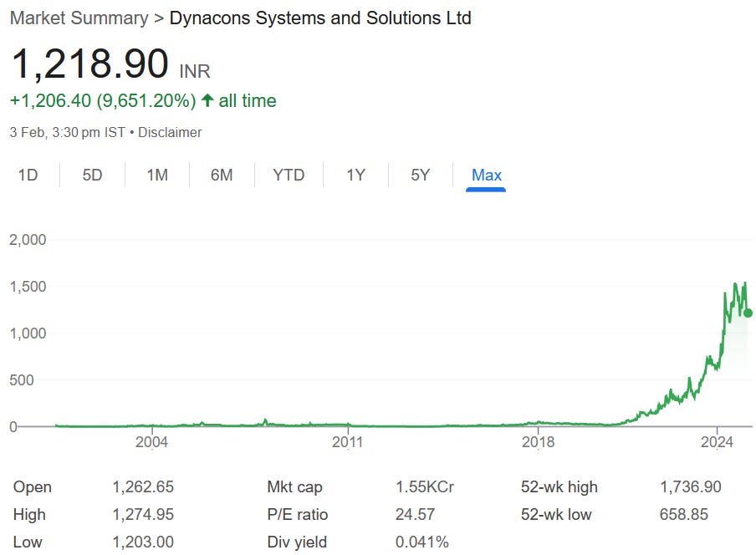Screen dimensions: 756x555
Task: Click the P/E ratio value 24.57
Action: point(415,514)
